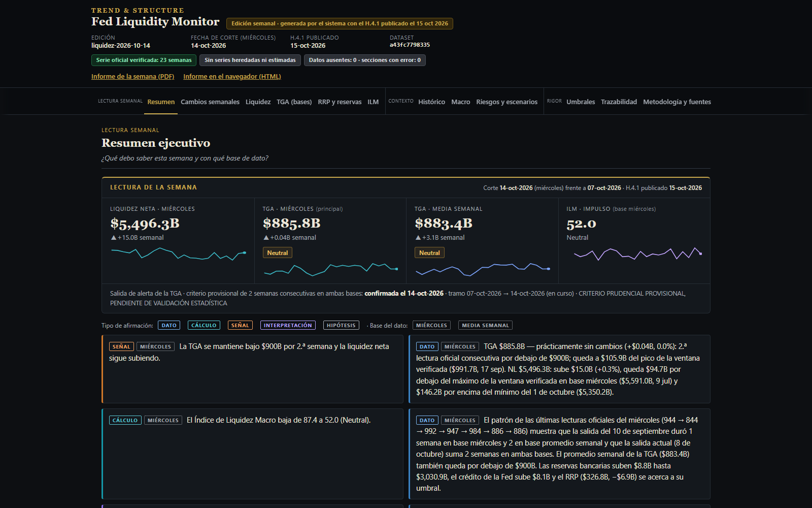
Task: Click CÁLCULO tag in ILM card
Action: click(125, 420)
